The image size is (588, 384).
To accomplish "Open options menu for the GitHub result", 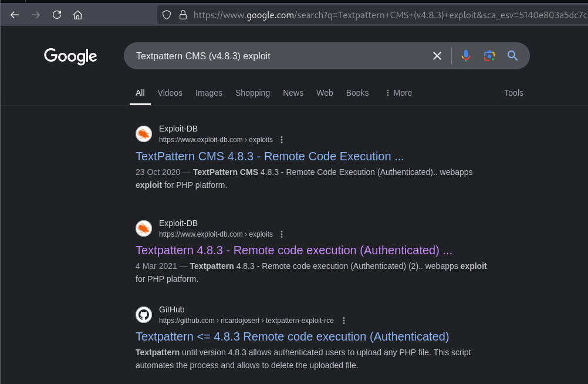I will coord(344,321).
